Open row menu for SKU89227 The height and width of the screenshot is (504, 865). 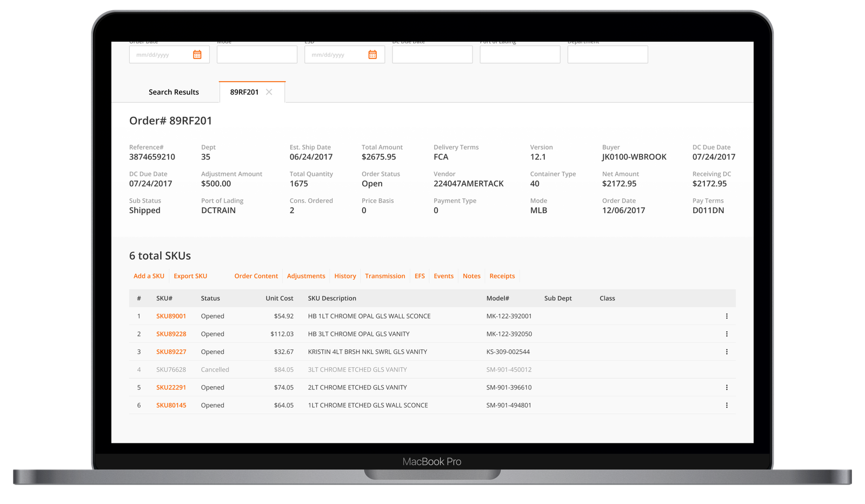tap(727, 352)
